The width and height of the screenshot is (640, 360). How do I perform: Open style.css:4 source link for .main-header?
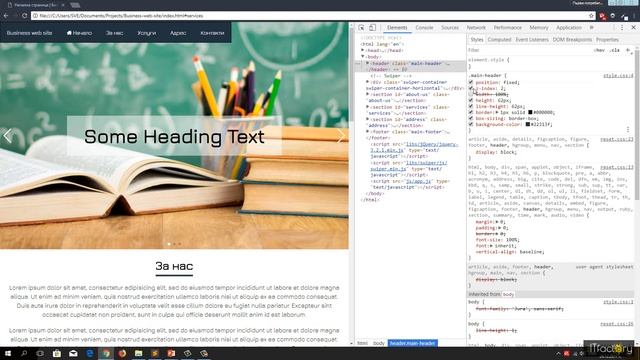point(618,76)
